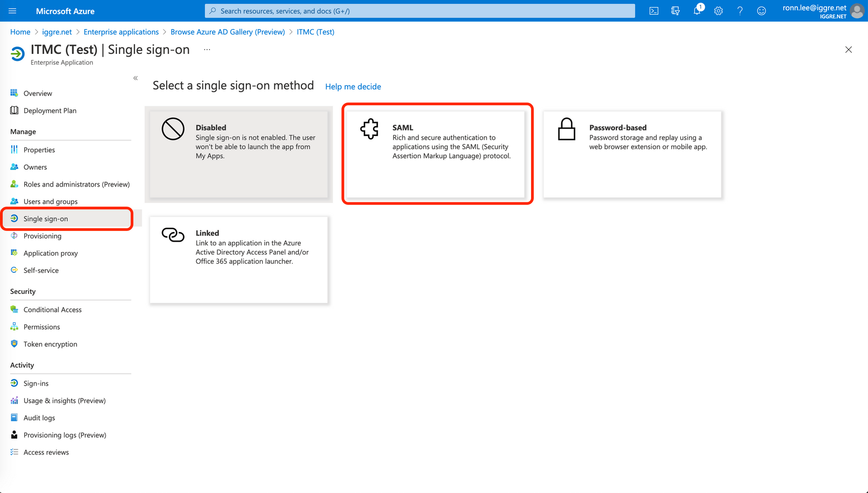868x493 pixels.
Task: Send feedback via the smiley icon
Action: point(762,11)
